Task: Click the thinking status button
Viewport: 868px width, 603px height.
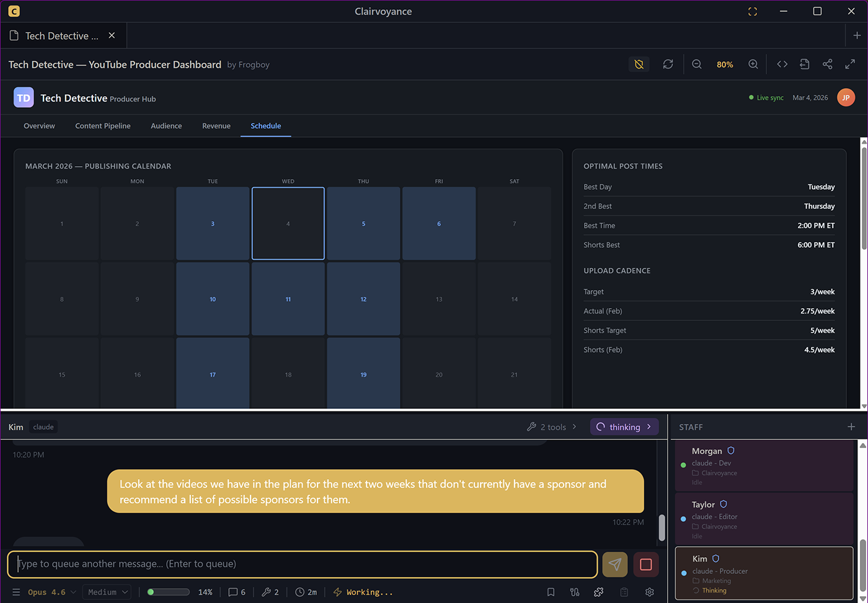Action: click(x=624, y=427)
